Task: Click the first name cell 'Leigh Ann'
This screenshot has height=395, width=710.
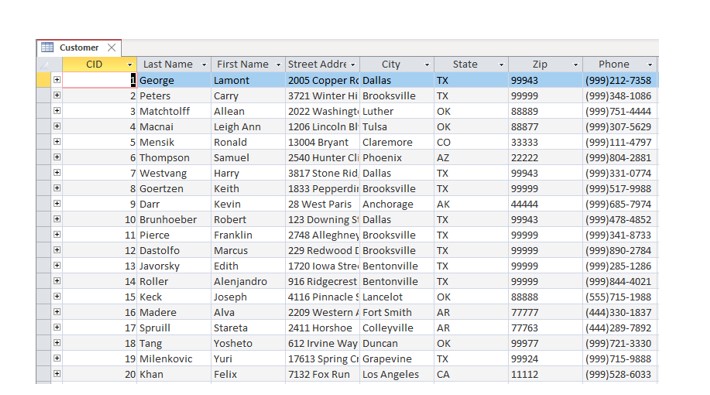Action: [x=248, y=127]
